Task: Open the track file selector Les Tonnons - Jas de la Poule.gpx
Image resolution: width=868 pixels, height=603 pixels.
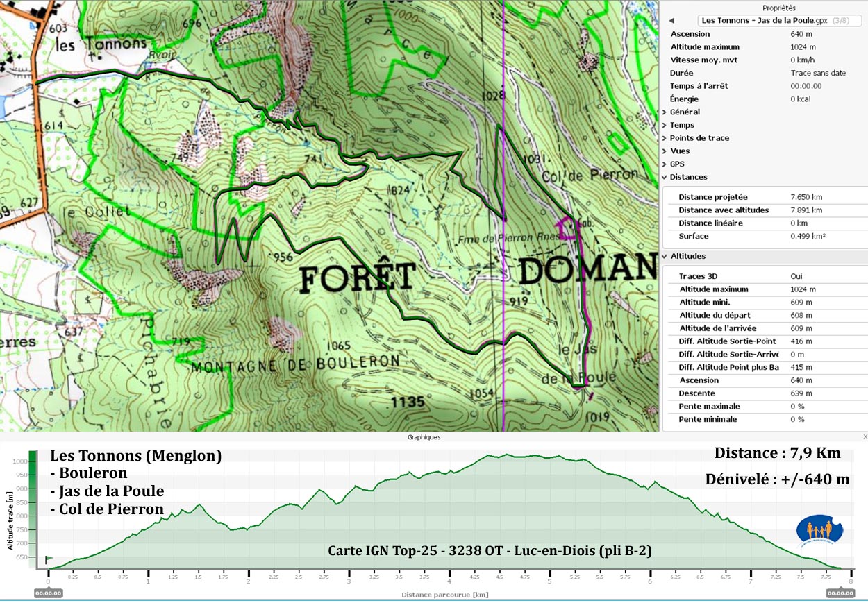Action: [779, 21]
